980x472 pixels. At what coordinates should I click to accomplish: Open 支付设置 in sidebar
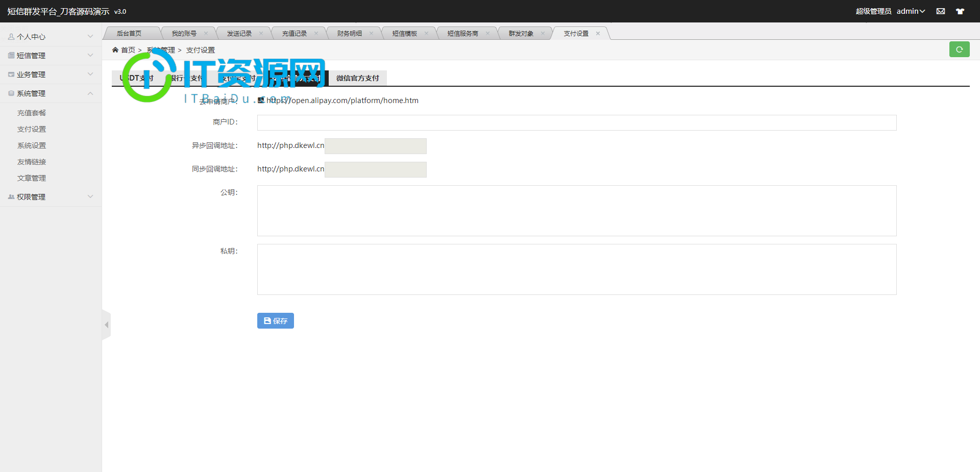pyautogui.click(x=32, y=129)
